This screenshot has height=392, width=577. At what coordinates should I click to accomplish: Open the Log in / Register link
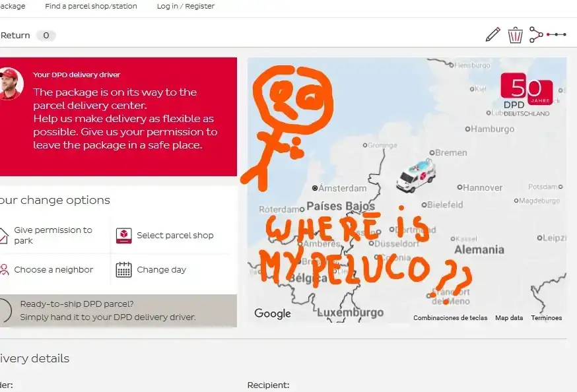click(x=186, y=6)
